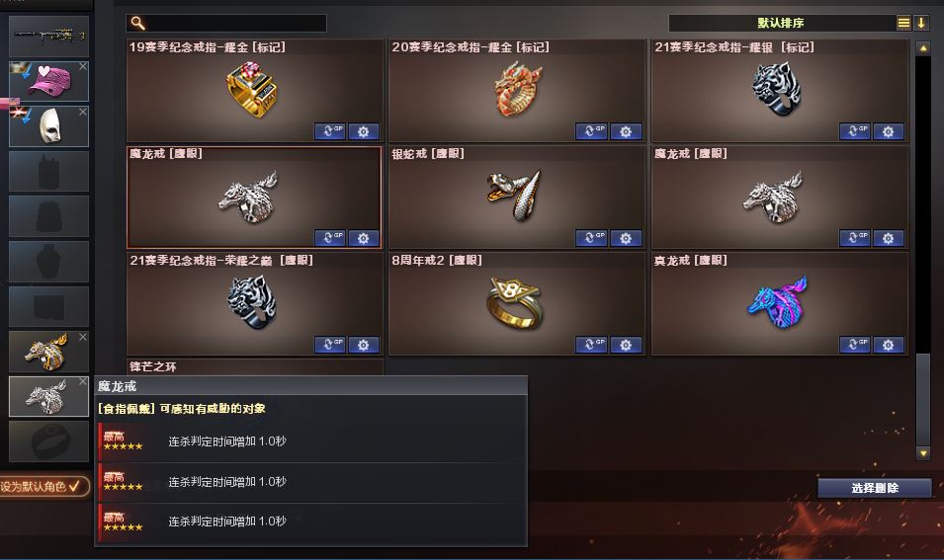Click GP refresh icon on 银蛇戒

click(x=591, y=238)
